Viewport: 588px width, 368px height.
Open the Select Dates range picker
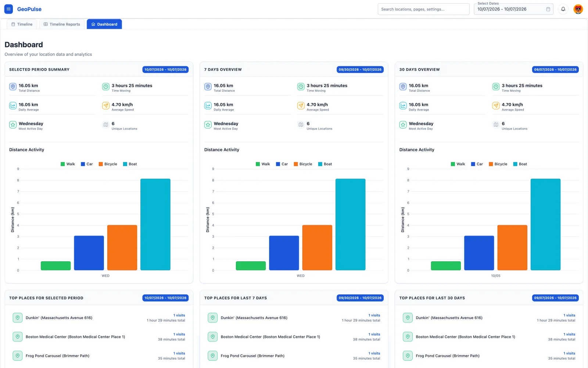pos(513,9)
